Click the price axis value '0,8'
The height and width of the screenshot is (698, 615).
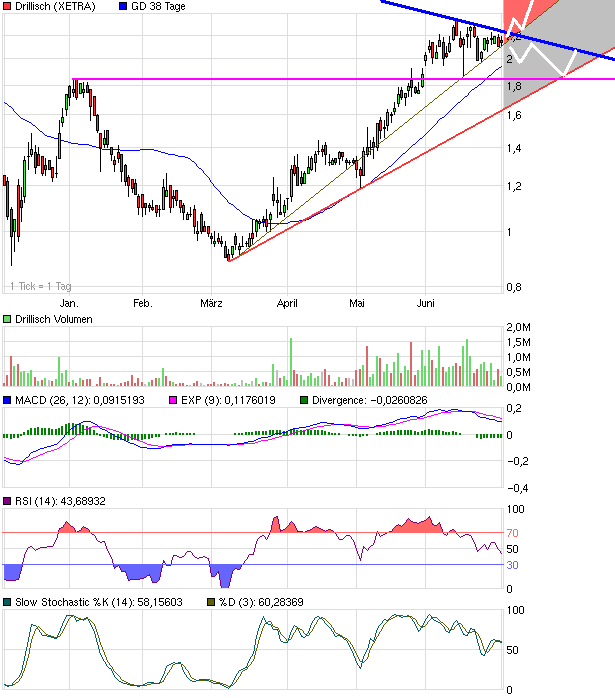(514, 288)
